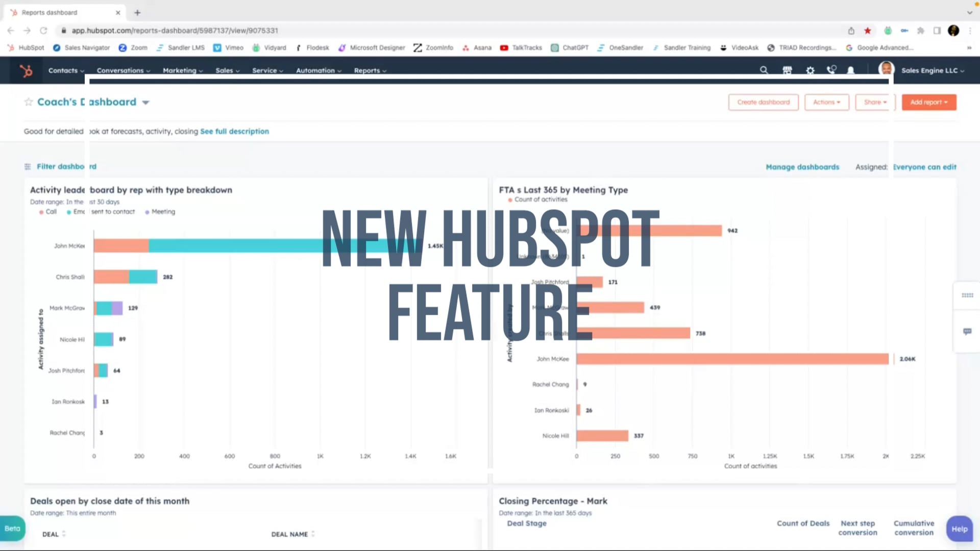This screenshot has width=980, height=551.
Task: Click the Help button
Action: tap(959, 529)
